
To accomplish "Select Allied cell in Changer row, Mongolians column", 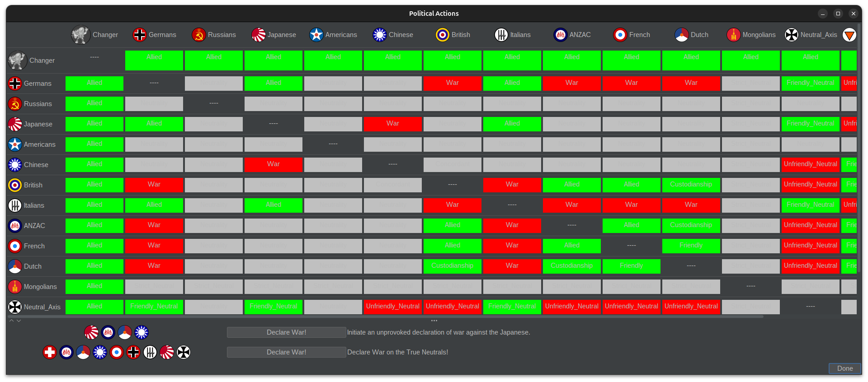I will tap(751, 61).
